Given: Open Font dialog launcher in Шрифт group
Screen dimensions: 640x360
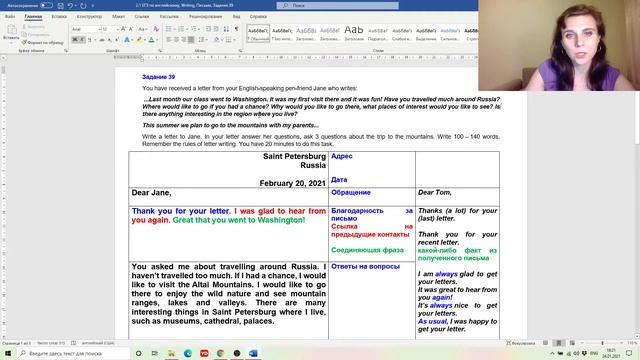Looking at the screenshot, I should click(160, 51).
